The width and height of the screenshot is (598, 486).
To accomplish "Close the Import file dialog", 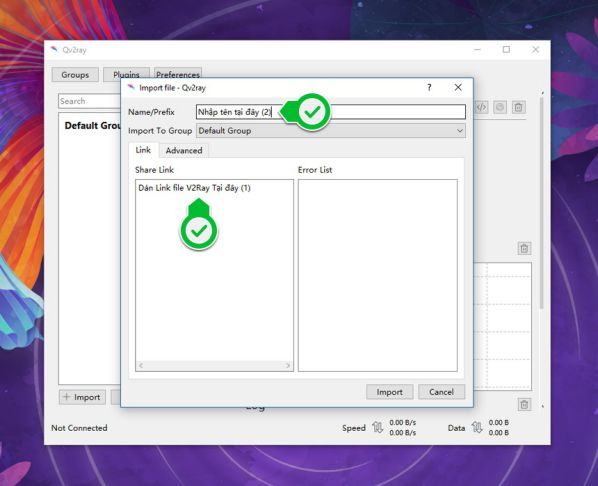I will [x=458, y=88].
